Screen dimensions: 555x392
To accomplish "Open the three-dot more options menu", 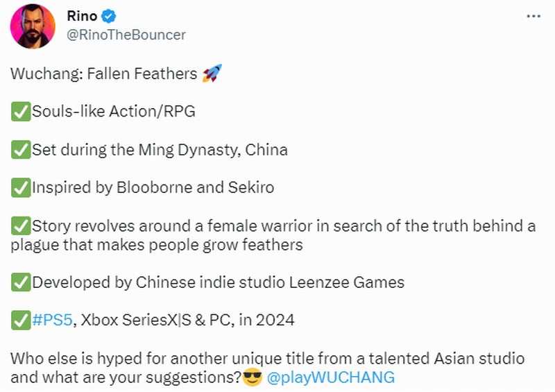I will point(533,16).
